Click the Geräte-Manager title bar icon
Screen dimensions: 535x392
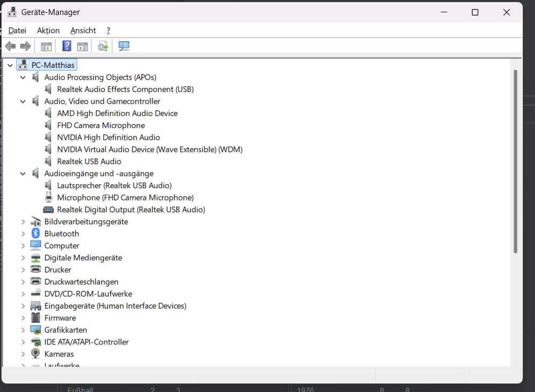coord(12,12)
